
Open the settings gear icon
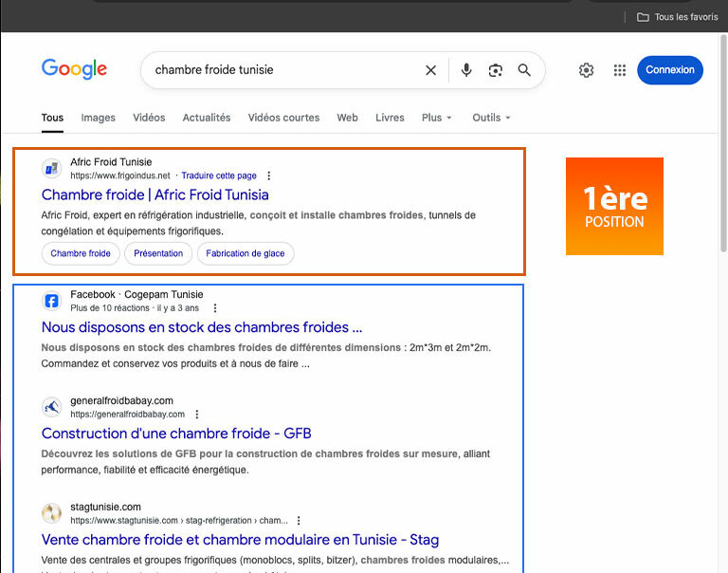pyautogui.click(x=586, y=70)
